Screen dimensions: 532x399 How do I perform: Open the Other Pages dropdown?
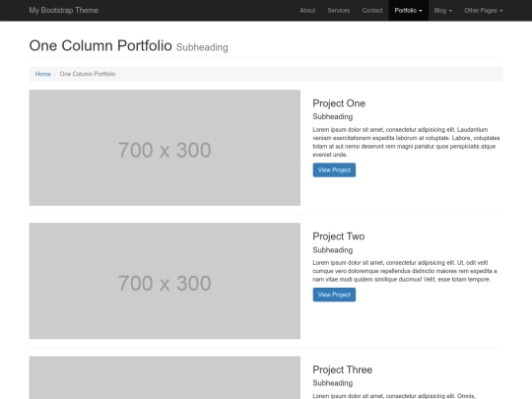[x=484, y=11]
